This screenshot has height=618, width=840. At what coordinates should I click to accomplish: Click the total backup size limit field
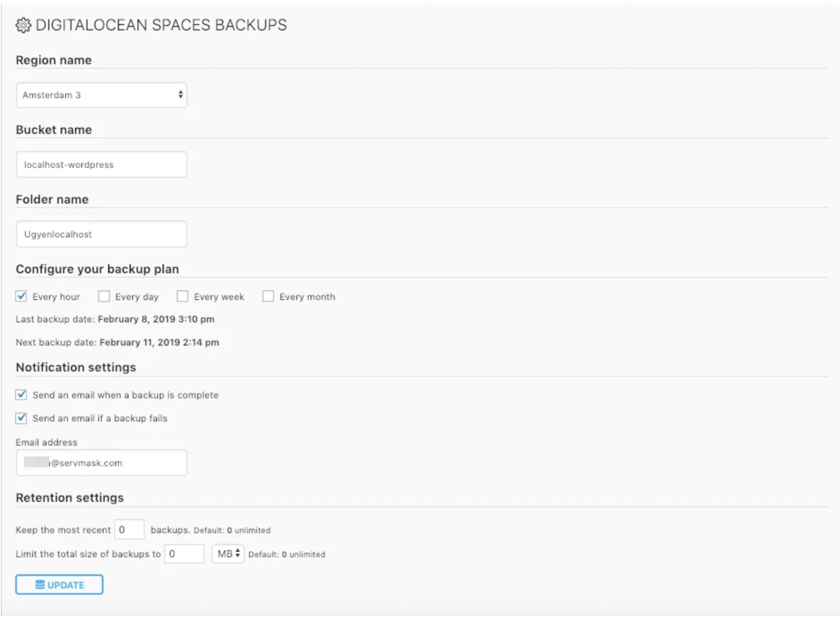coord(184,554)
